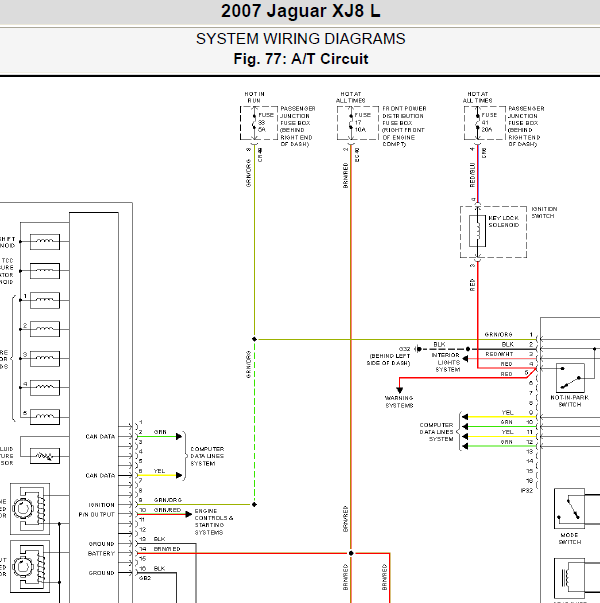
Task: Click the GRN arrowhead at GB2 pin 2
Action: pos(179,436)
